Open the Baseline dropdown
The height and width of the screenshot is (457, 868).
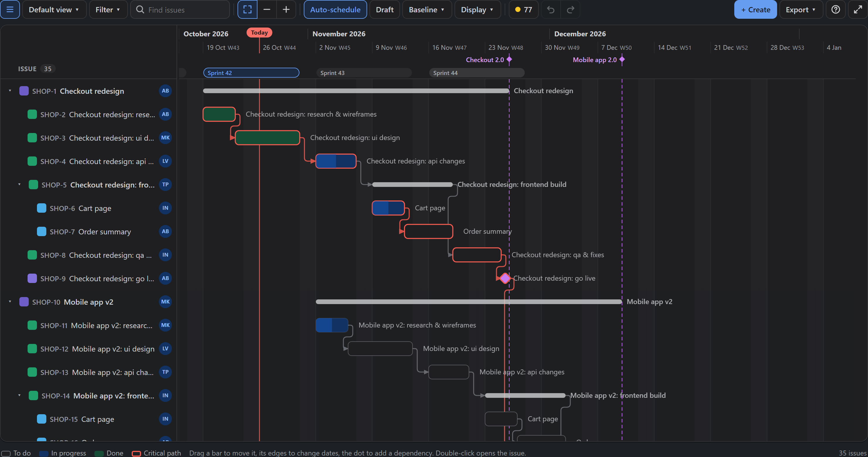(x=427, y=9)
